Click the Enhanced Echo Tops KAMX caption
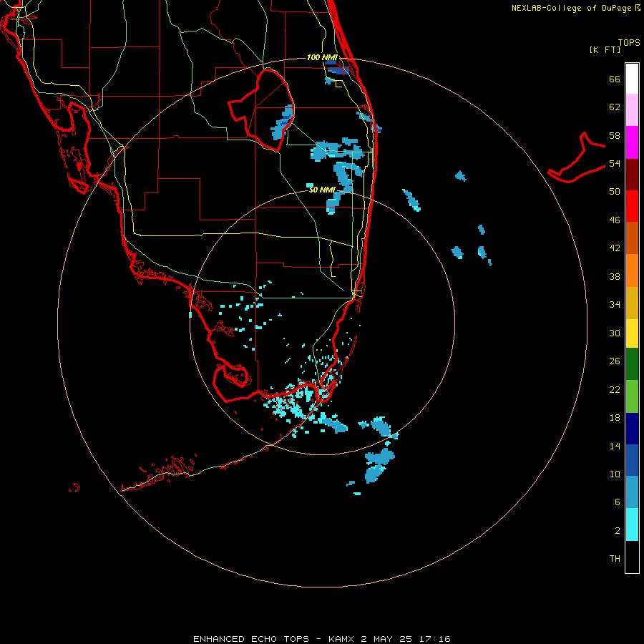Viewport: 644px width, 644px height. [x=322, y=639]
